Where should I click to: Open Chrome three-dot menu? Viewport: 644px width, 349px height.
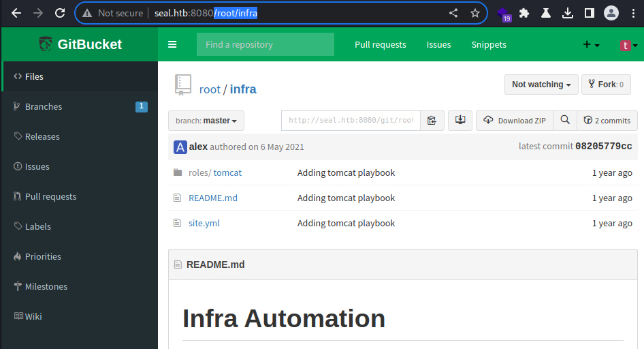pyautogui.click(x=633, y=13)
